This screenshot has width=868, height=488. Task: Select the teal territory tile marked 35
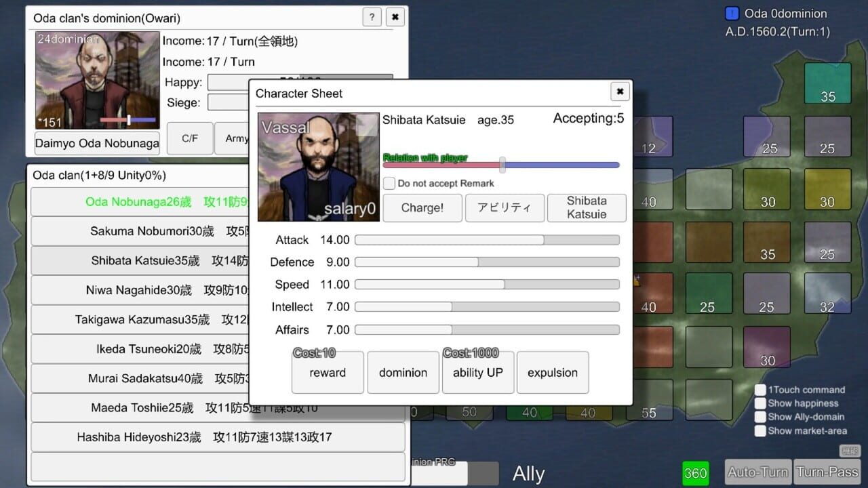pyautogui.click(x=827, y=83)
